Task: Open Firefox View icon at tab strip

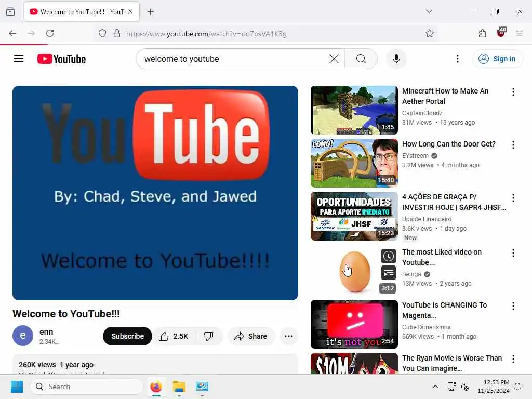Action: [10, 11]
